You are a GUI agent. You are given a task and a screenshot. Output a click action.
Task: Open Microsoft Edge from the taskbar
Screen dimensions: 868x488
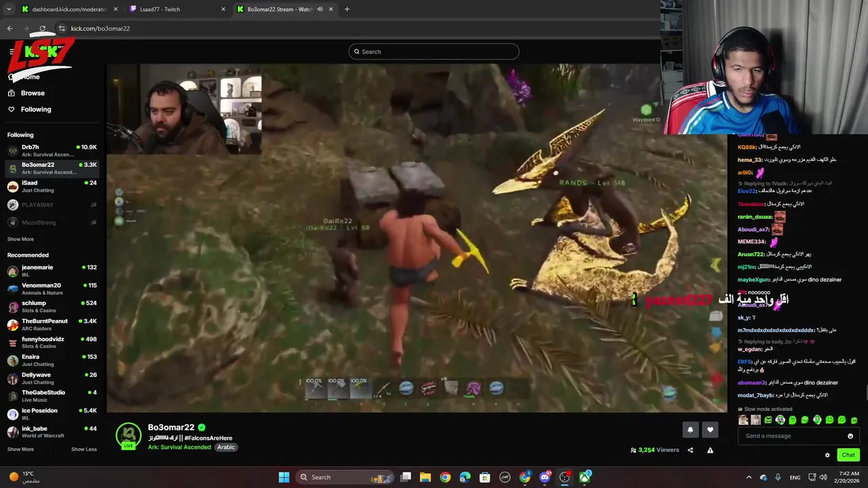click(x=465, y=477)
